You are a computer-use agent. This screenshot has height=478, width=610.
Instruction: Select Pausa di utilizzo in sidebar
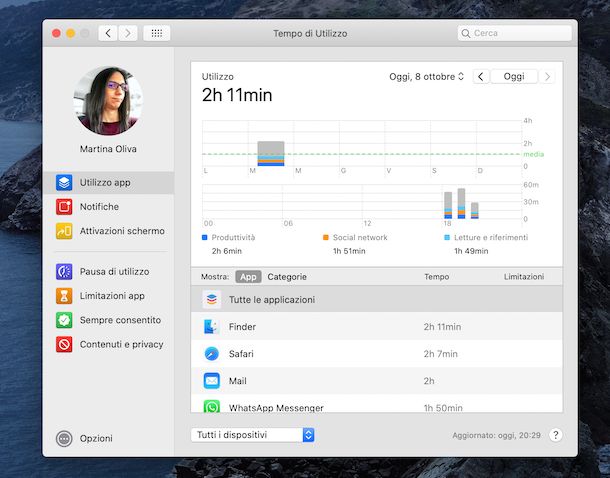(x=109, y=271)
